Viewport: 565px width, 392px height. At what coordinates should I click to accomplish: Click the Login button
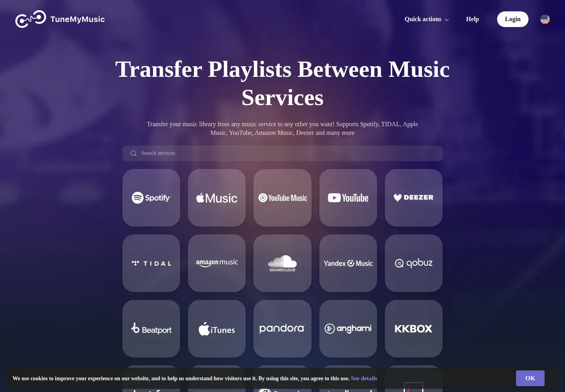click(513, 19)
